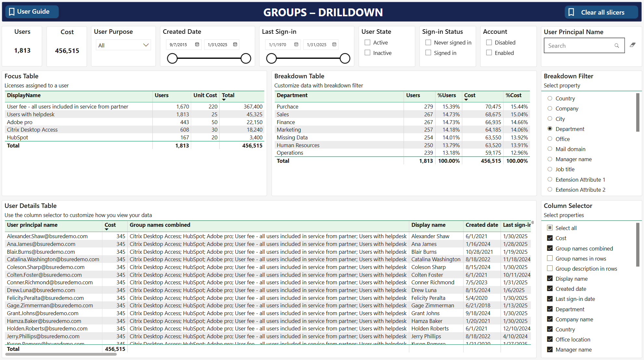Click the Clear all slicers bookmark icon
Viewport: 644px width, 360px height.
571,12
